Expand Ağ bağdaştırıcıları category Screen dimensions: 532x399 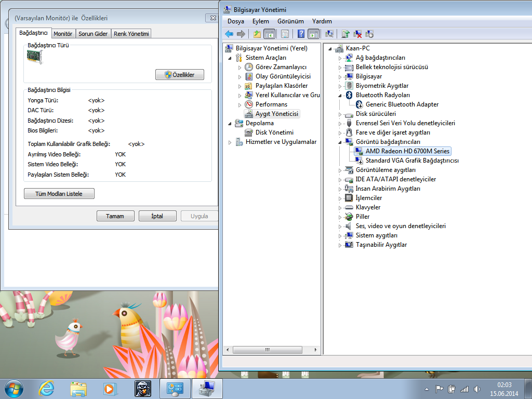(340, 58)
